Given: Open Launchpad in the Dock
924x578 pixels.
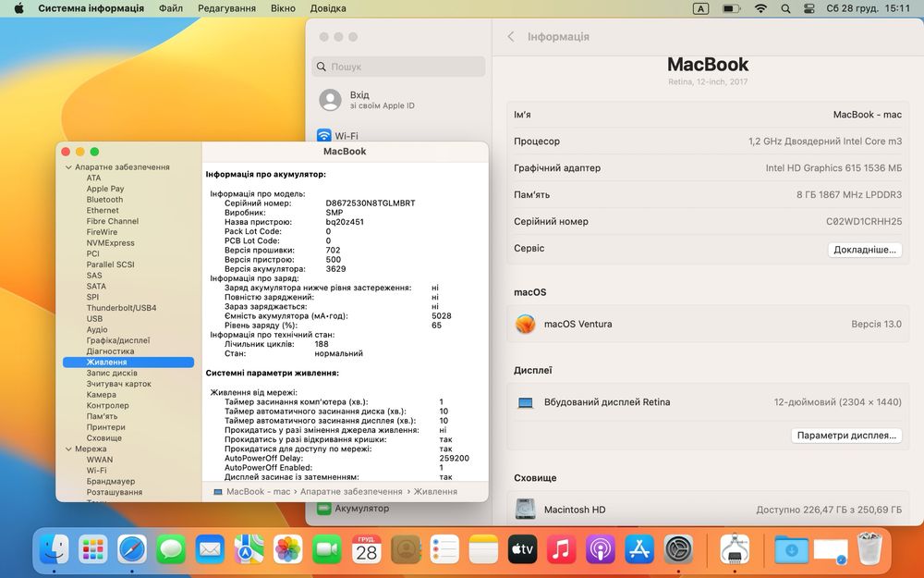Looking at the screenshot, I should (93, 549).
